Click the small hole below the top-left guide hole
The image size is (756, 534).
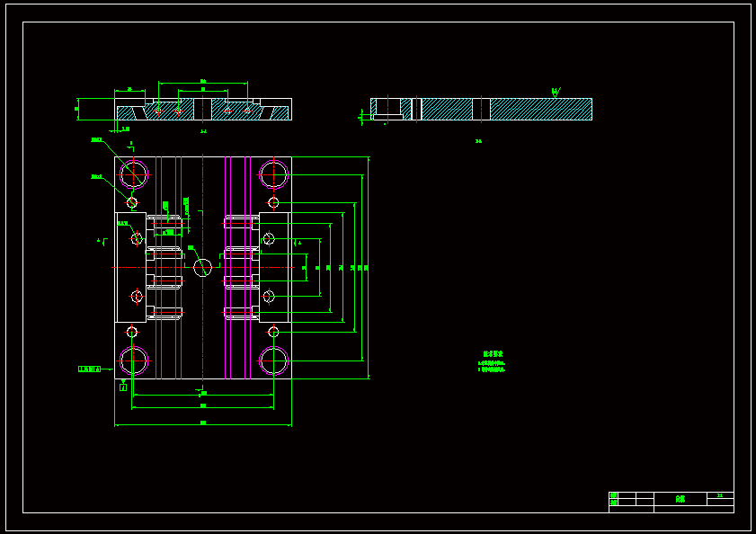point(131,202)
